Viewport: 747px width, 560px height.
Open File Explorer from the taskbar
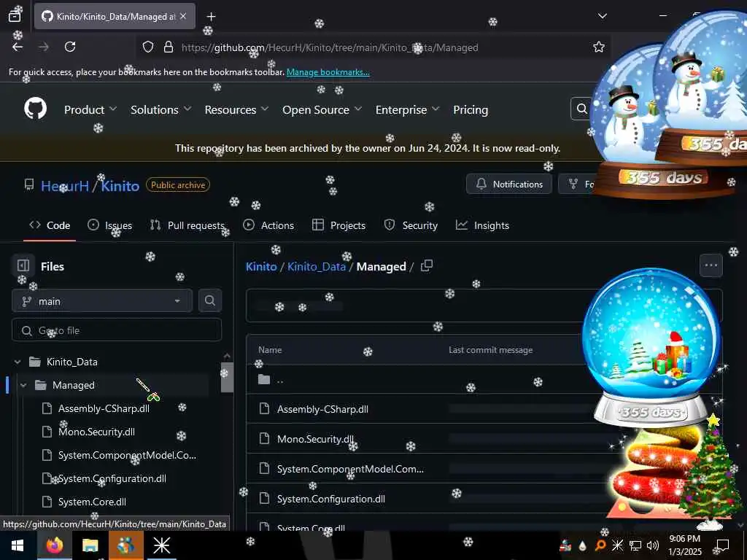pos(90,545)
